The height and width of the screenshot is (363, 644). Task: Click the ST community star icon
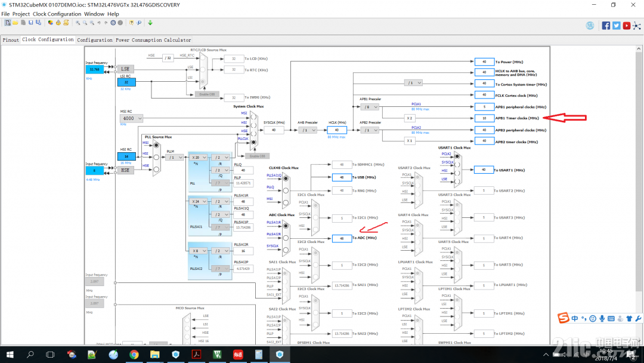pos(637,26)
